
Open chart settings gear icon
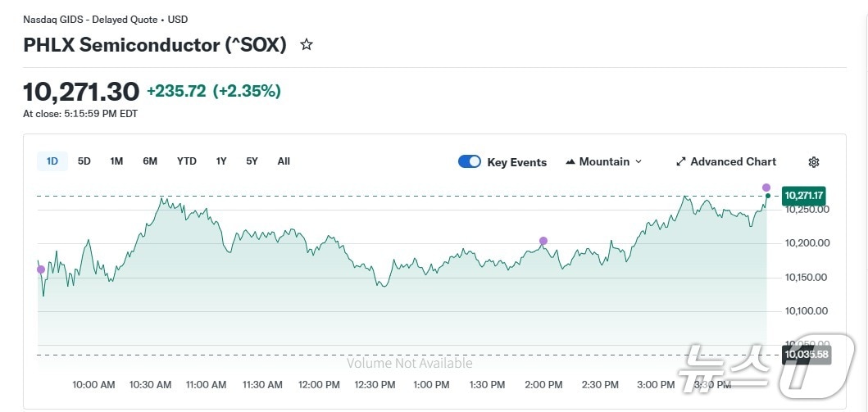tap(813, 162)
